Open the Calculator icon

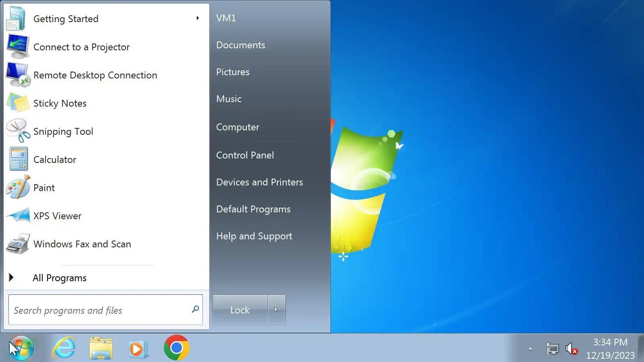pos(19,159)
